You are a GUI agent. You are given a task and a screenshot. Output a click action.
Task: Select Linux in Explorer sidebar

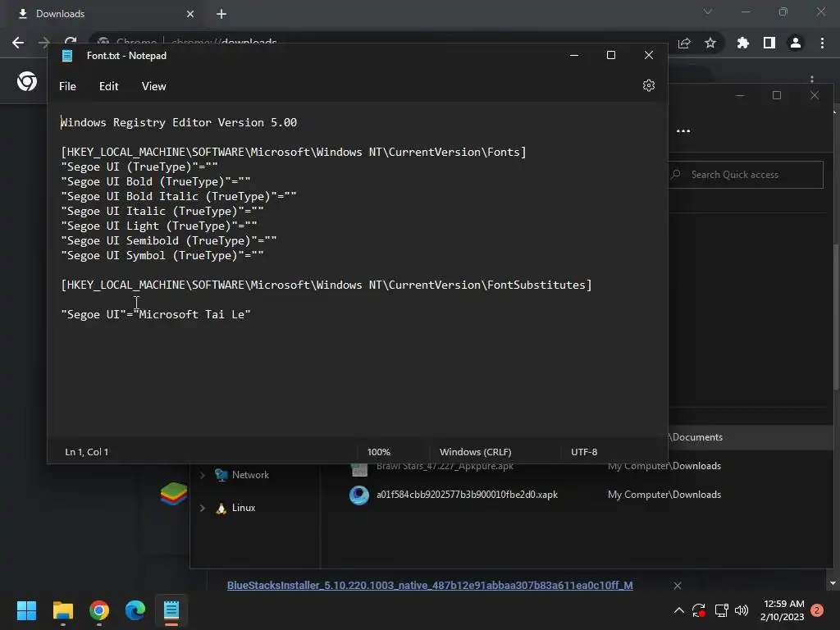243,508
